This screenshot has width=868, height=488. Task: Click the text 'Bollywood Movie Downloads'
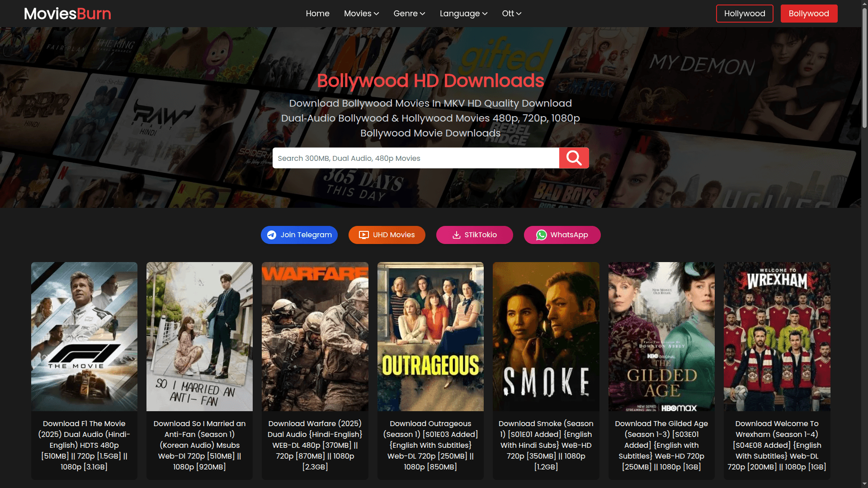(430, 133)
